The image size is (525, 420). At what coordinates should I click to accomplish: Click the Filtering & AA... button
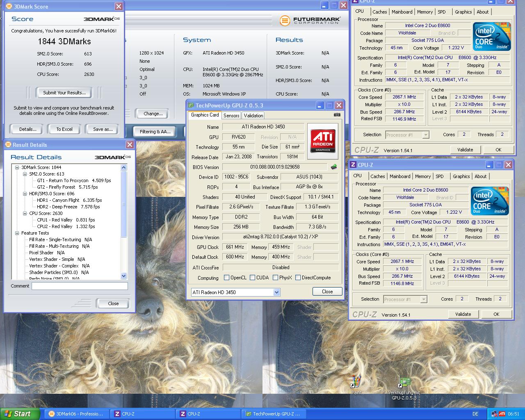pyautogui.click(x=155, y=132)
